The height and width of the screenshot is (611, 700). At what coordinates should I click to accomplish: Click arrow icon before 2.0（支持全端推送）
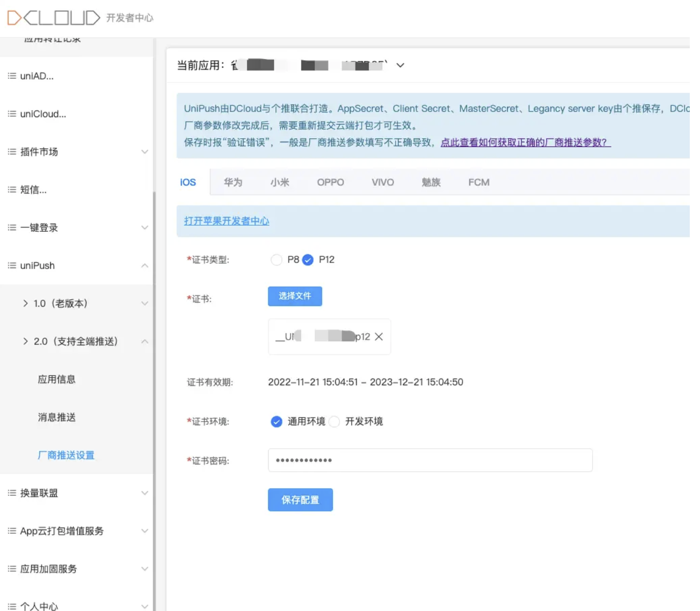point(26,341)
